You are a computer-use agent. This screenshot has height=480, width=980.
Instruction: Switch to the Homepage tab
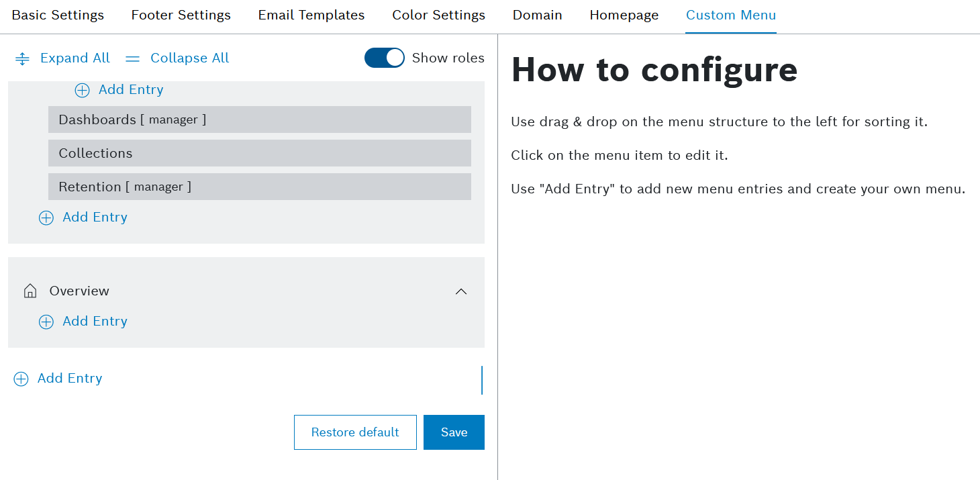tap(624, 15)
